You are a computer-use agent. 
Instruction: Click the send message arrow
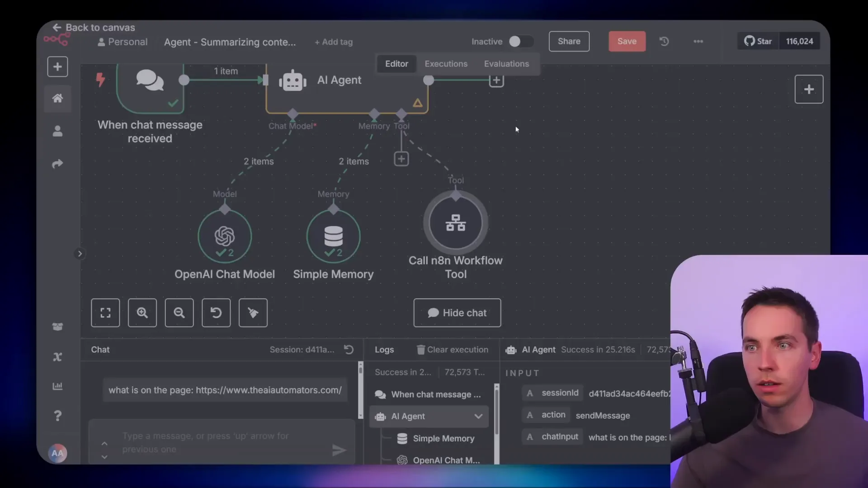(x=339, y=450)
